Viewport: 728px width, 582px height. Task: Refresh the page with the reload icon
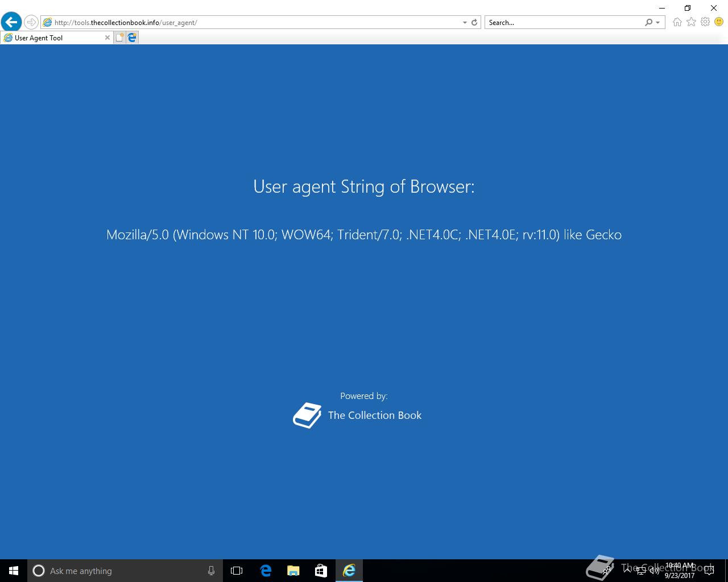[x=474, y=22]
